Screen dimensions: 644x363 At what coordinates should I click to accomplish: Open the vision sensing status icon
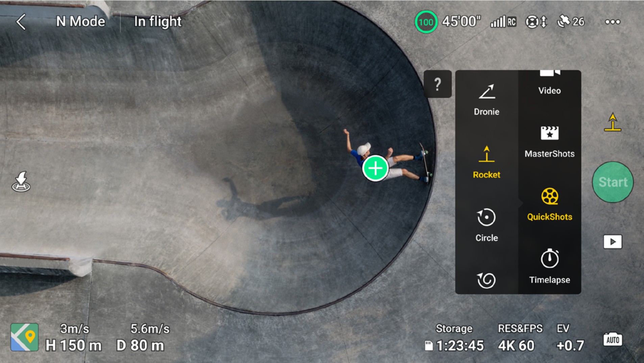click(x=536, y=22)
